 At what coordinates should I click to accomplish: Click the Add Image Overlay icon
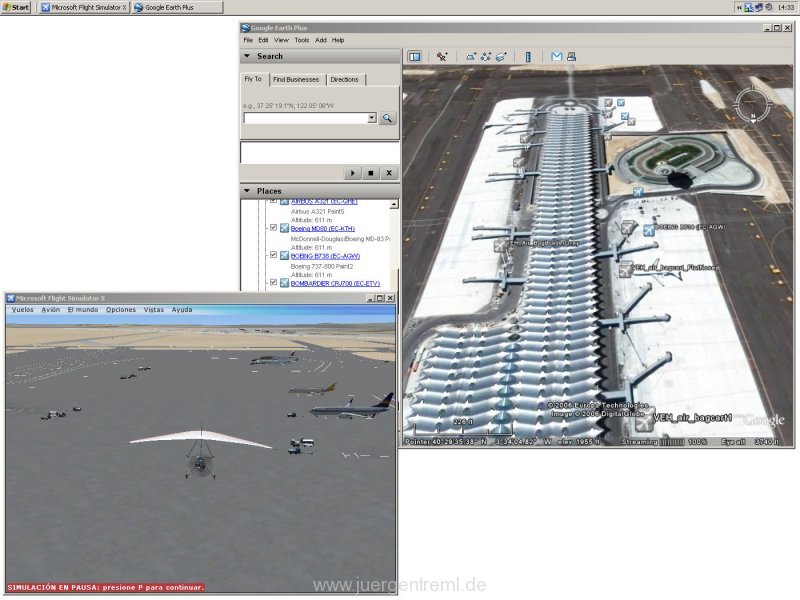point(501,57)
